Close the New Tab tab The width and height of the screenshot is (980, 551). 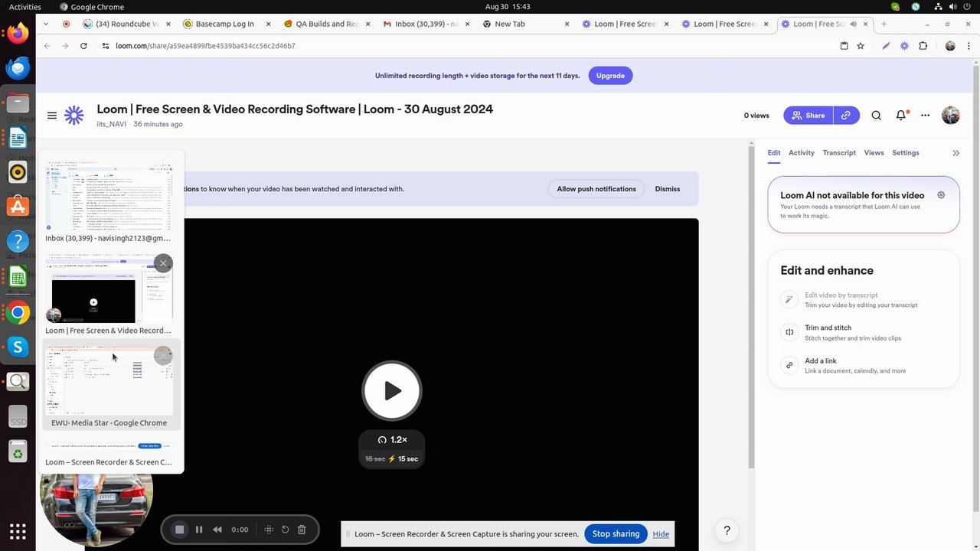pos(567,24)
